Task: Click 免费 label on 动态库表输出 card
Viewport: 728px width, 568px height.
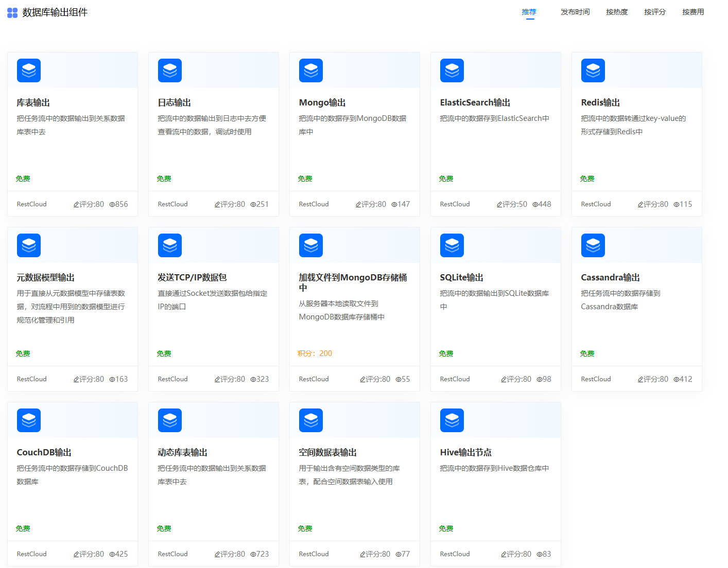Action: point(164,529)
